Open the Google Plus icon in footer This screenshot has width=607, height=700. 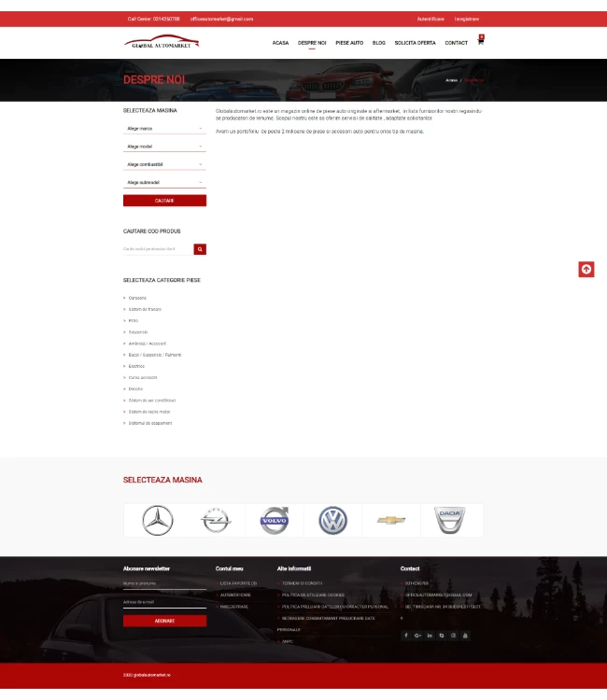(417, 636)
